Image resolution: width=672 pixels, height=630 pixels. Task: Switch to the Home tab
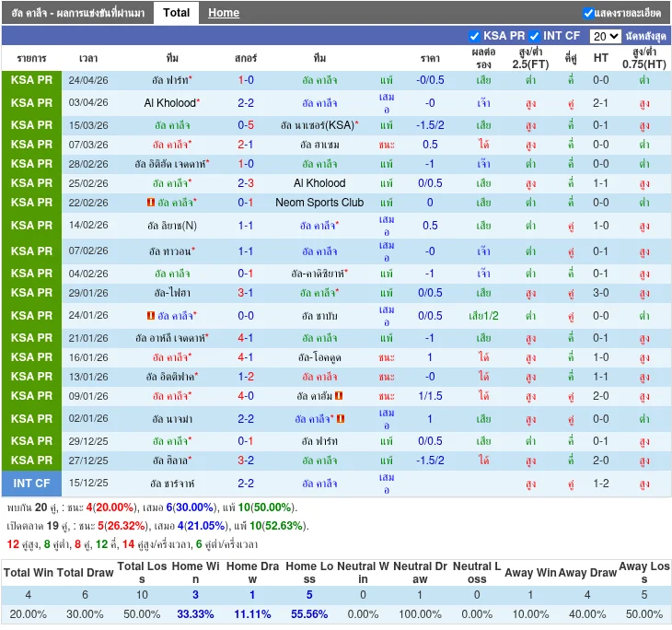224,13
